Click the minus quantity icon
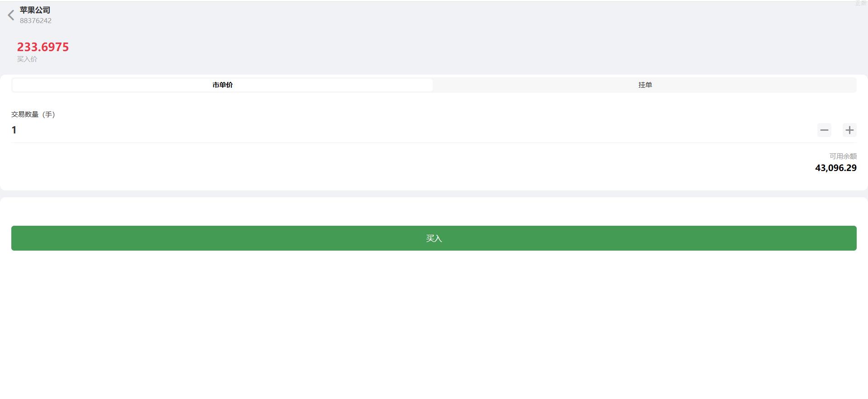Image resolution: width=868 pixels, height=399 pixels. pos(824,130)
